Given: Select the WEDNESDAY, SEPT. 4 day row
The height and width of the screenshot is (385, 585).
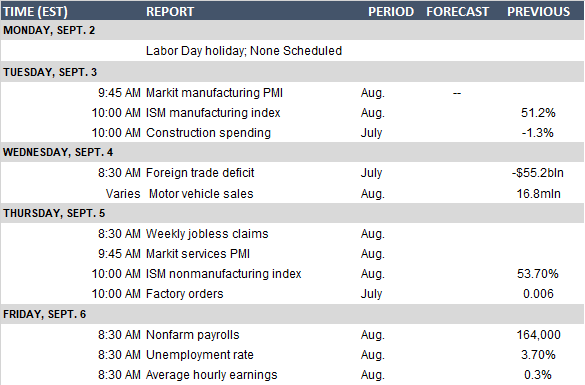Looking at the screenshot, I should click(x=292, y=152).
